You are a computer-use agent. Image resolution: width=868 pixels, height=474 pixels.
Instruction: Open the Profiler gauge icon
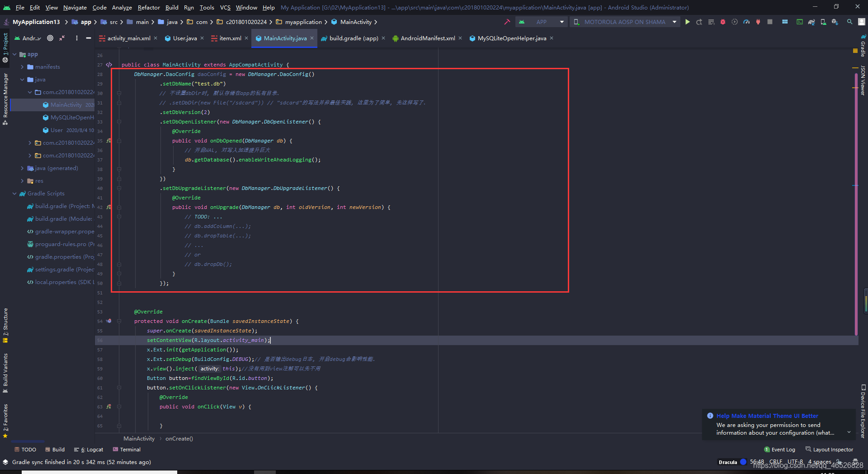click(x=746, y=22)
